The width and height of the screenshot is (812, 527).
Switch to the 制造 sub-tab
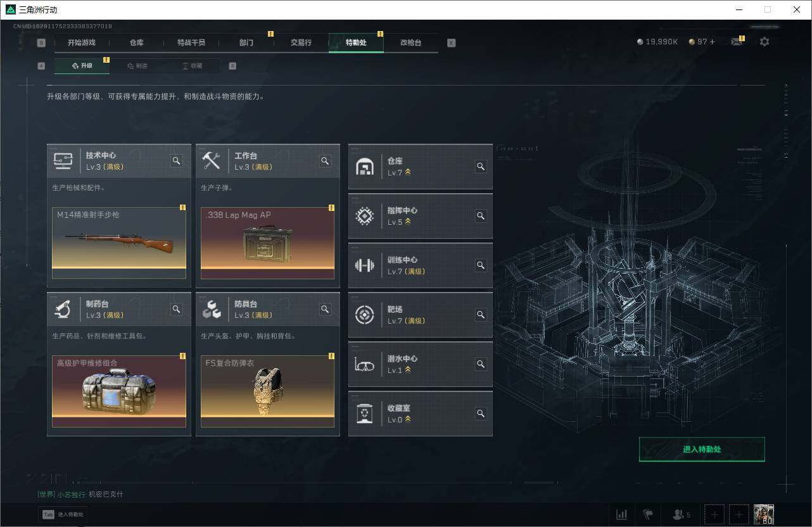[x=139, y=65]
